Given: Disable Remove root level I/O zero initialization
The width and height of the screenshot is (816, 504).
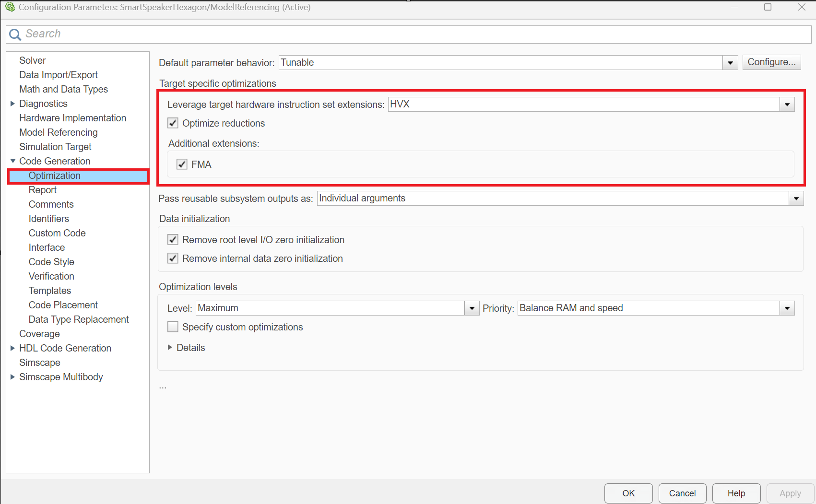Looking at the screenshot, I should (x=173, y=240).
